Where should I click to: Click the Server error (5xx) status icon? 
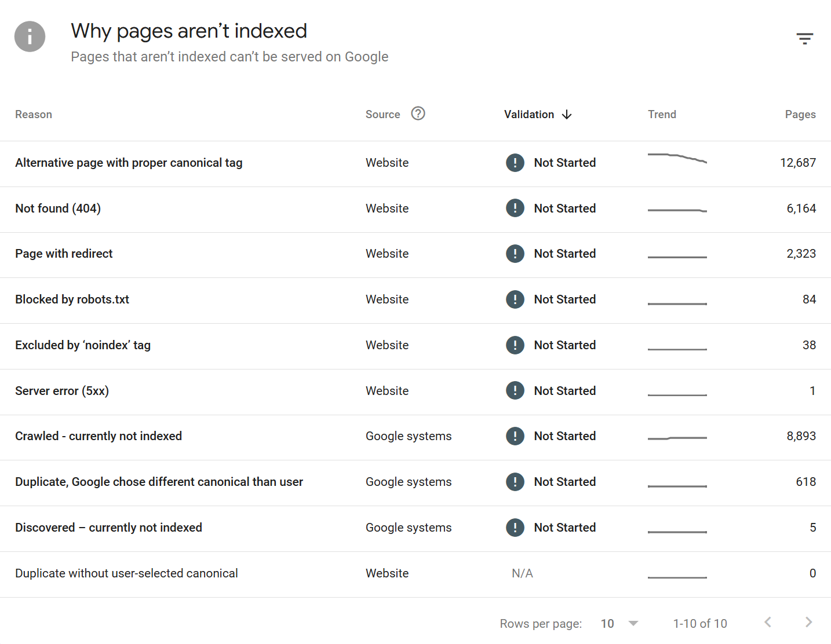515,390
